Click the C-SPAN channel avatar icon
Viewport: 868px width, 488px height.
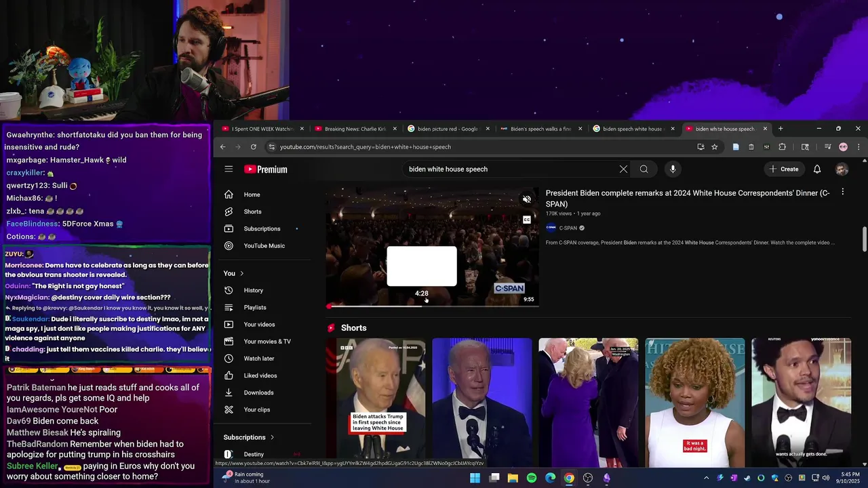pos(551,228)
